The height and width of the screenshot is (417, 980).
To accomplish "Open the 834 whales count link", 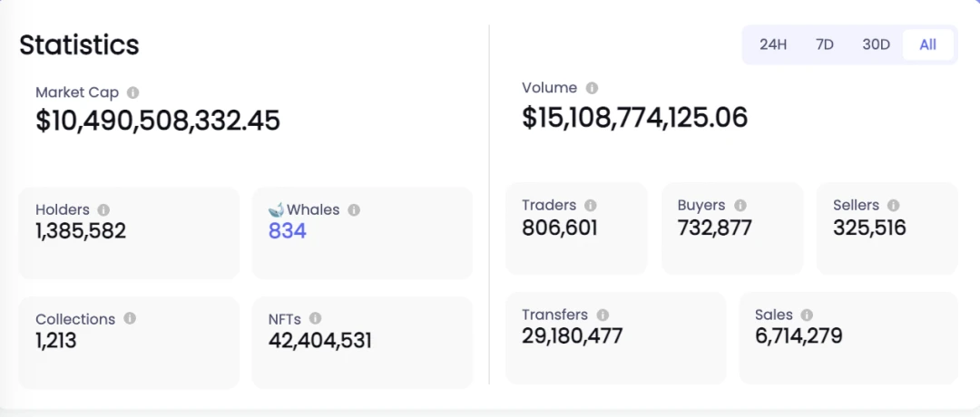I will coord(288,231).
